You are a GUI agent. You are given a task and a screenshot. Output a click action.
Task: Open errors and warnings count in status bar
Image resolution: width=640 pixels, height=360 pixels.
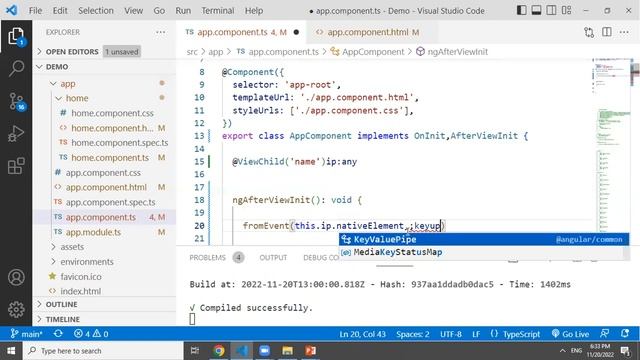(x=91, y=333)
